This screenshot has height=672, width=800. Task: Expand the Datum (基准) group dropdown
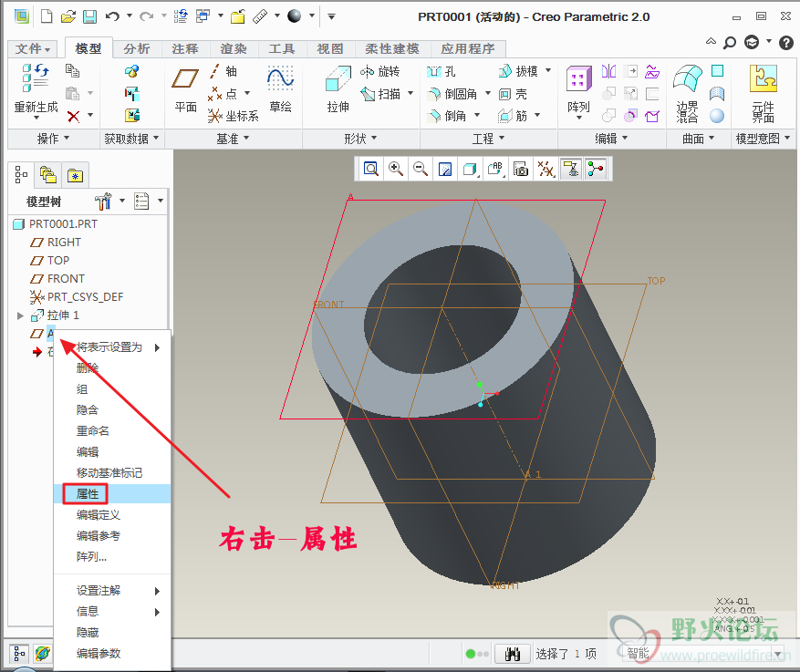click(x=233, y=139)
